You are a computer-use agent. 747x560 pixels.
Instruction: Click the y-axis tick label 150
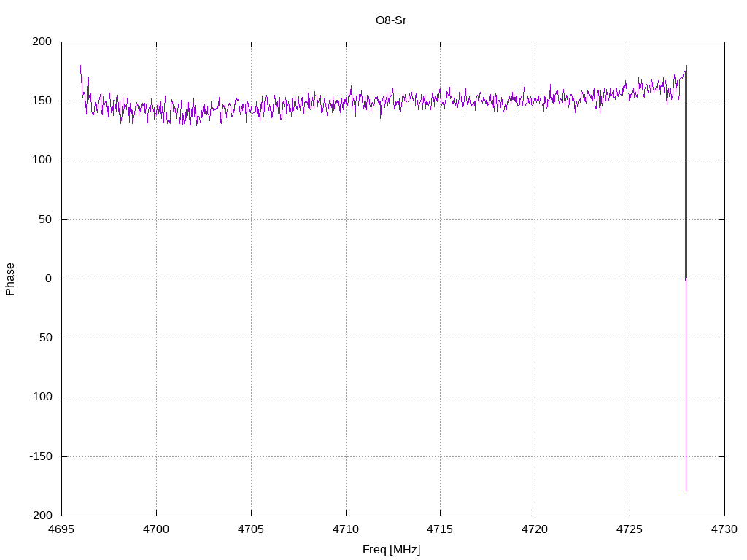point(42,101)
